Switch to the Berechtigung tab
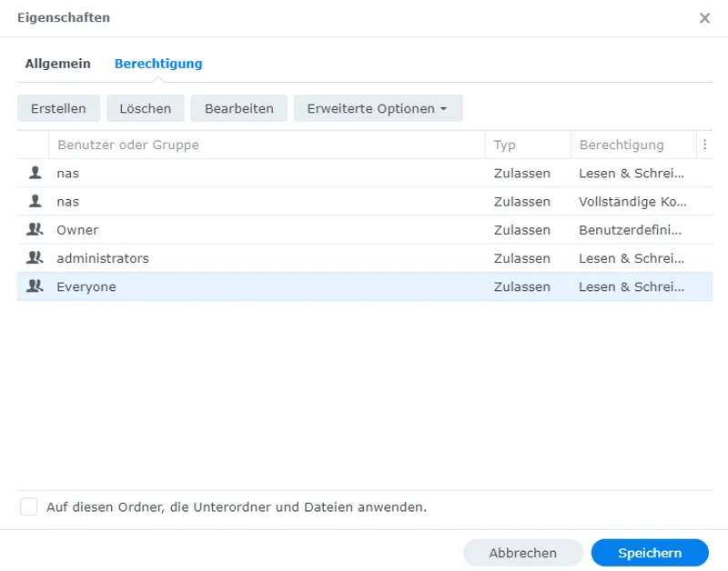728x571 pixels. coord(157,64)
